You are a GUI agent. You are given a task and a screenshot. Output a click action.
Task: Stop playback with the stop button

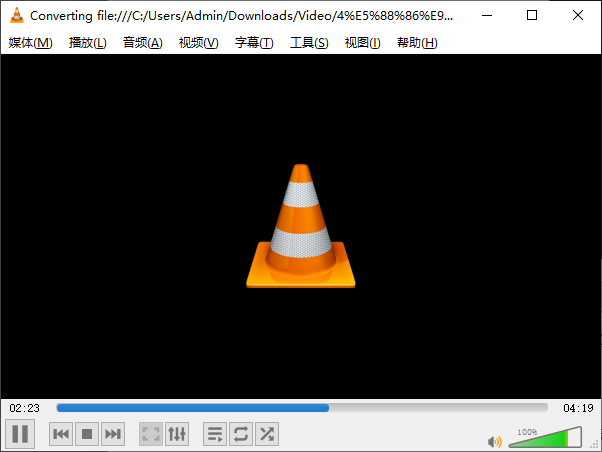(87, 434)
